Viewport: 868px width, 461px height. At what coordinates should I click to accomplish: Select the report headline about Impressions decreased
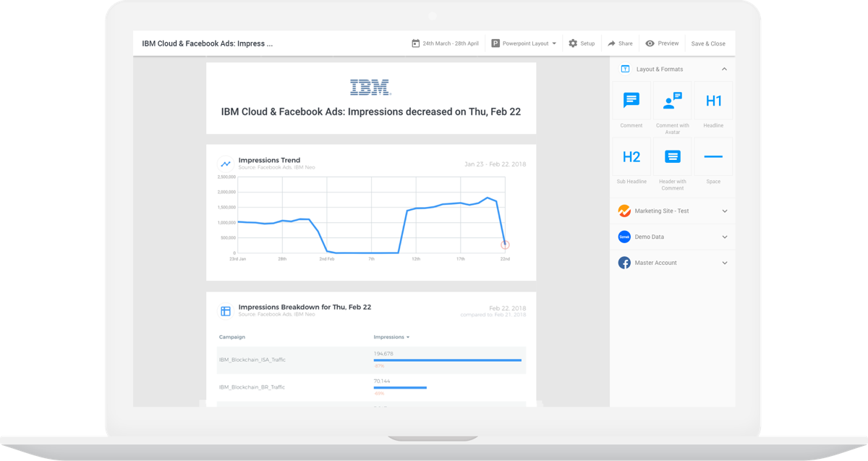coord(371,111)
